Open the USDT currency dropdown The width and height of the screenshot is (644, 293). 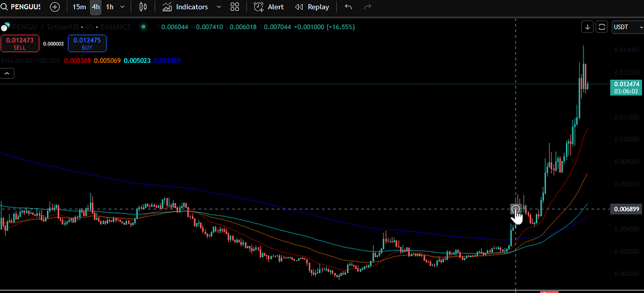[x=626, y=27]
